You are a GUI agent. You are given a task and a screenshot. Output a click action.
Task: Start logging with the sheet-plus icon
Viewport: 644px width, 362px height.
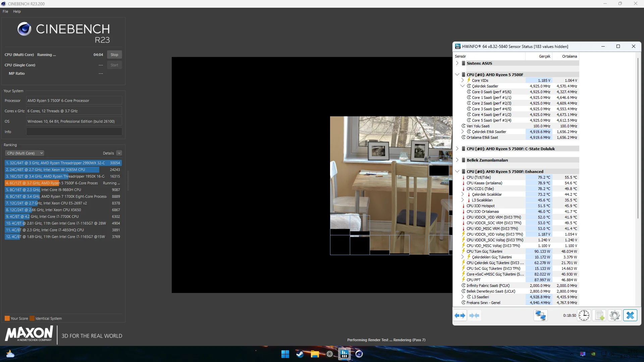(x=599, y=315)
